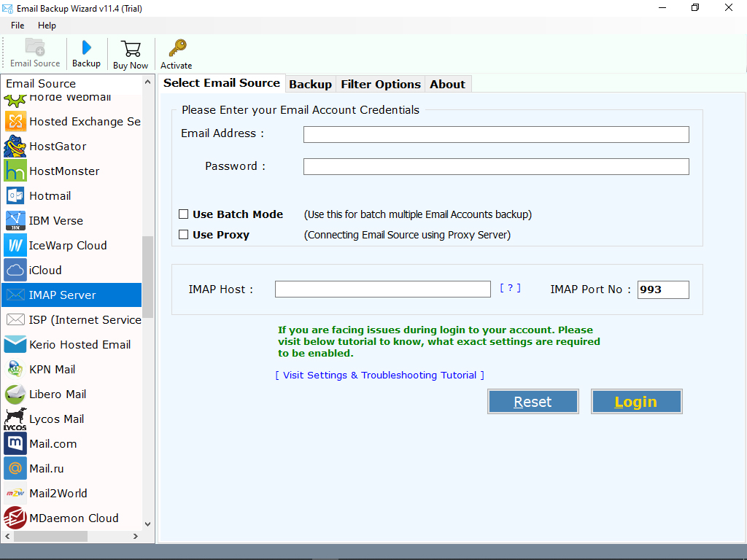Select the "KPN Mail" list entry text
Screen dimensions: 747x560
coord(53,369)
